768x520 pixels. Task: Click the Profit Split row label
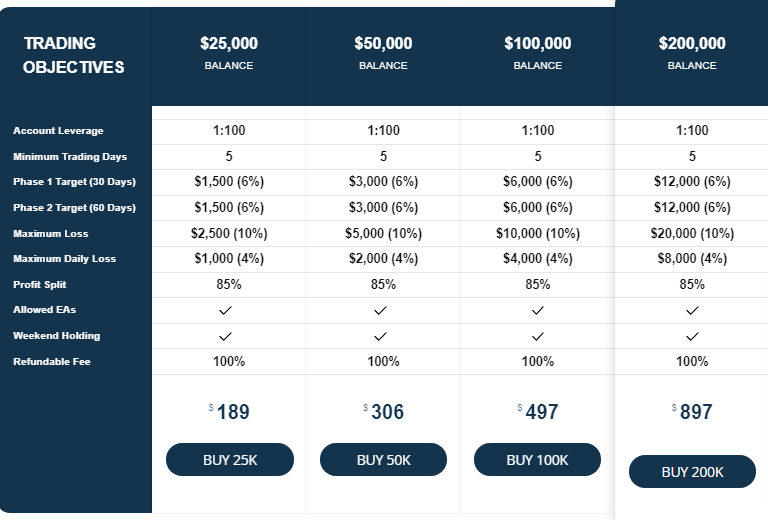pos(40,284)
